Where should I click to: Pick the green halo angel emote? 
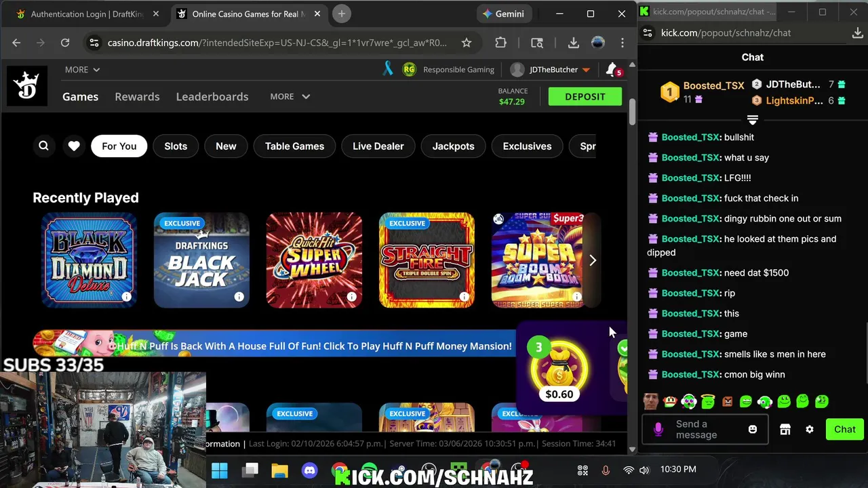[708, 401]
